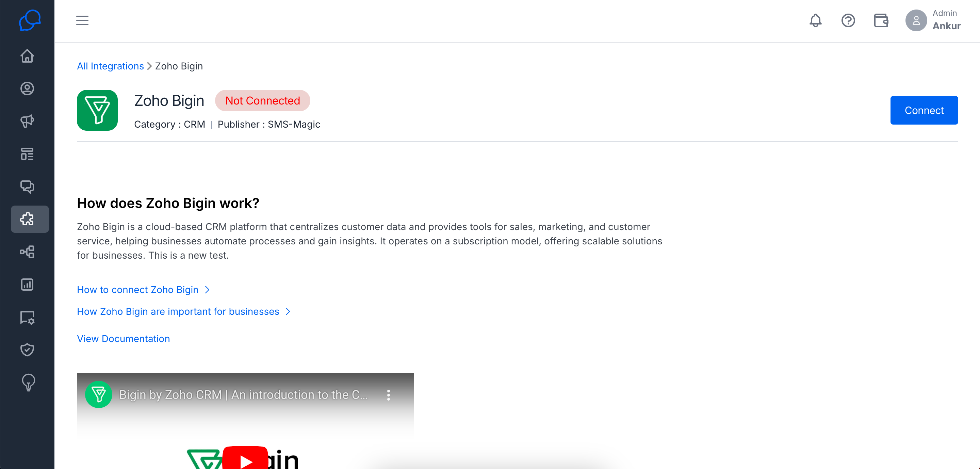Toggle the hamburger menu to expand sidebar

click(x=82, y=20)
